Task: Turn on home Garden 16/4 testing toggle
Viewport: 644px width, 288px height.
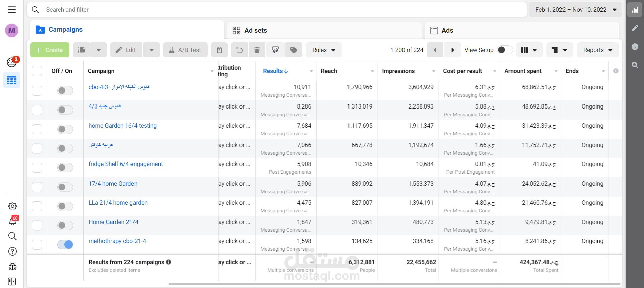Action: (x=65, y=129)
